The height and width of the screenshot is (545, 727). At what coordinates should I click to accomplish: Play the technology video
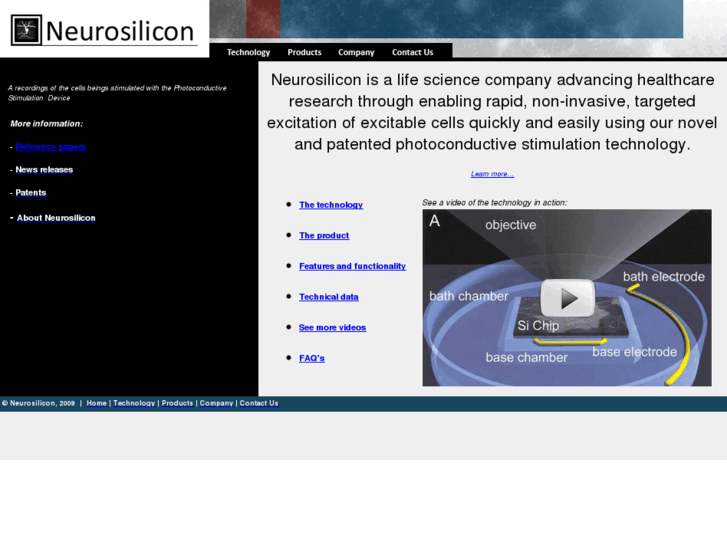pos(568,298)
